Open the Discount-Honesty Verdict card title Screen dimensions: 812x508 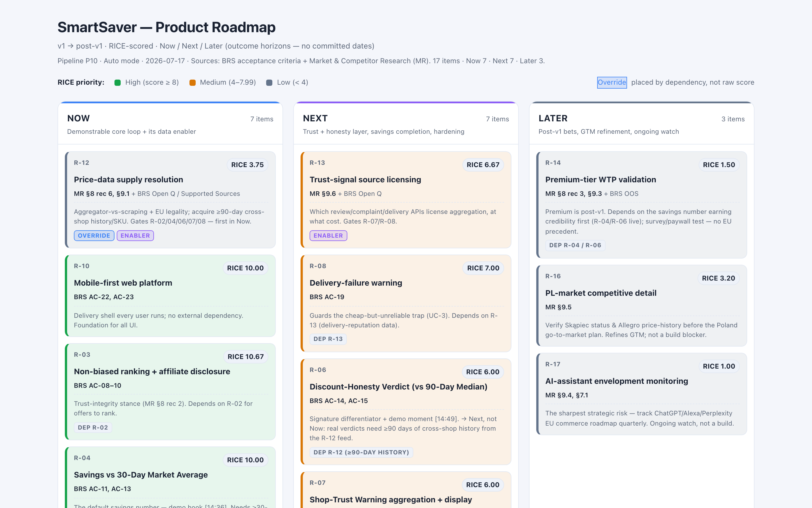[398, 387]
